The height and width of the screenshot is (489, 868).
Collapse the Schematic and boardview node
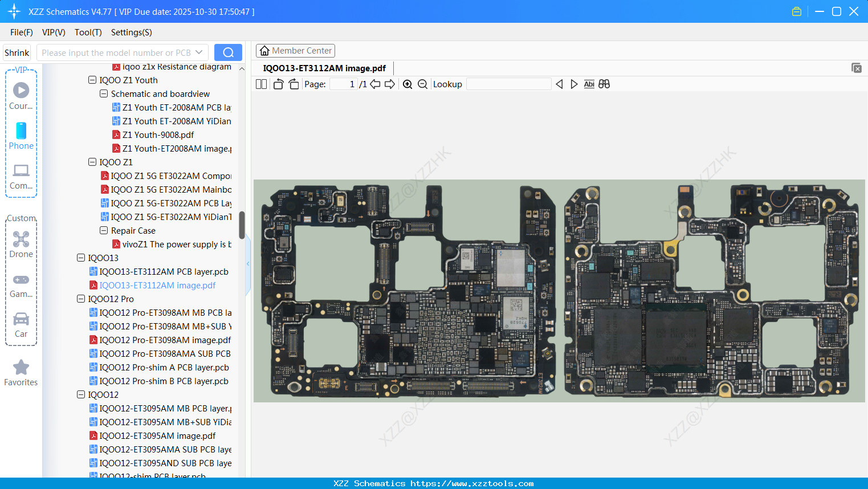(104, 94)
